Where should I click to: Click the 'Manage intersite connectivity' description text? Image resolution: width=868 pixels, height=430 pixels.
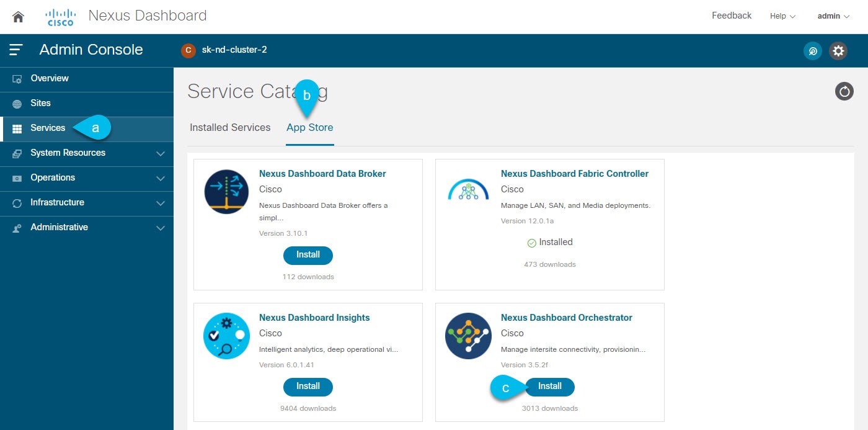pyautogui.click(x=573, y=349)
